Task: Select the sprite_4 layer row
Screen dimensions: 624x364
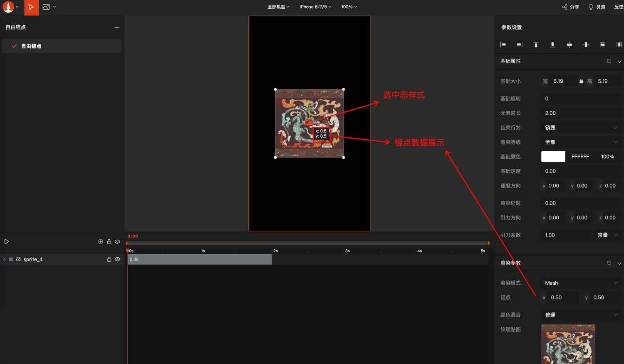Action: [62, 259]
